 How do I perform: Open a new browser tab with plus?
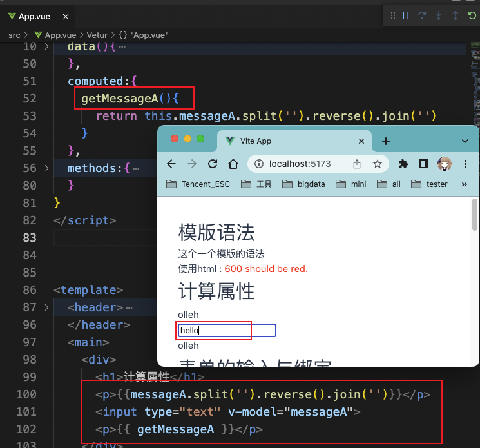386,141
